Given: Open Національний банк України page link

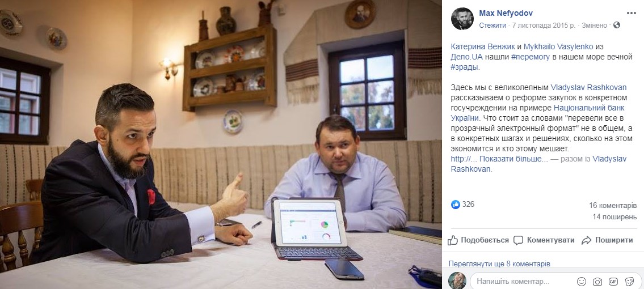Looking at the screenshot, I should [537, 113].
